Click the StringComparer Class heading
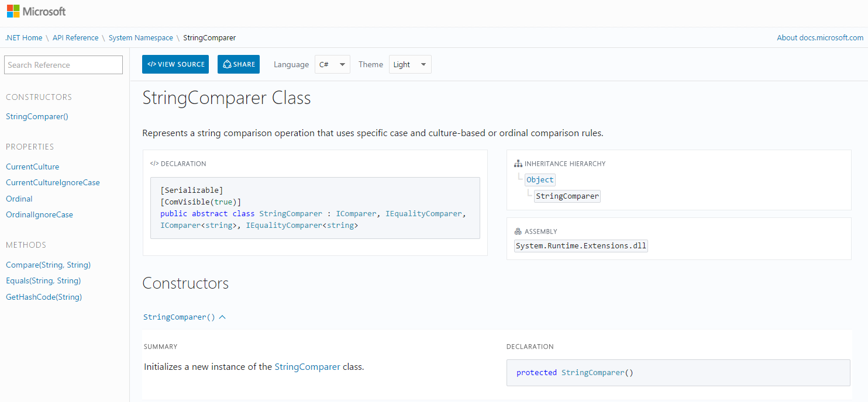 point(227,98)
